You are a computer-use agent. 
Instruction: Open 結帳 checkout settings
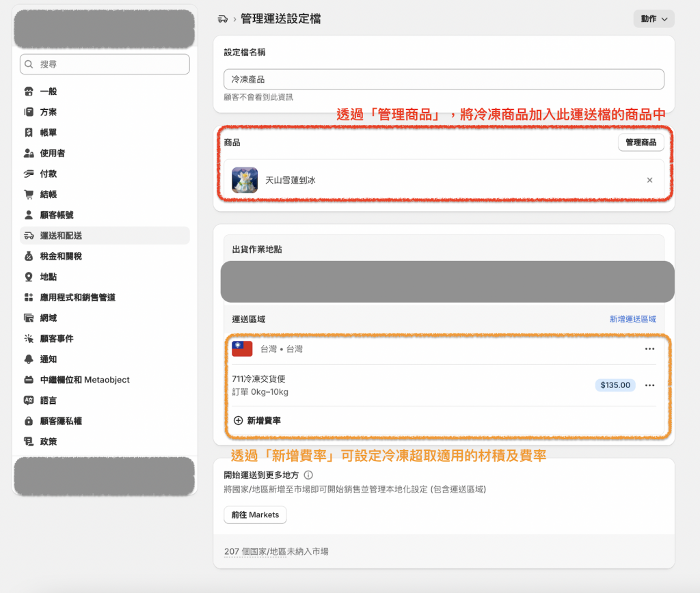point(48,195)
